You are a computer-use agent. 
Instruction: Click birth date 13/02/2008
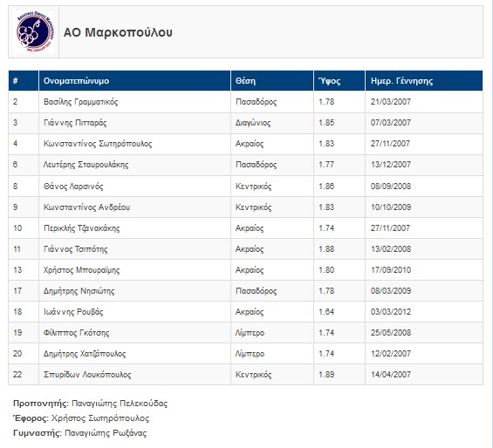[x=391, y=249]
